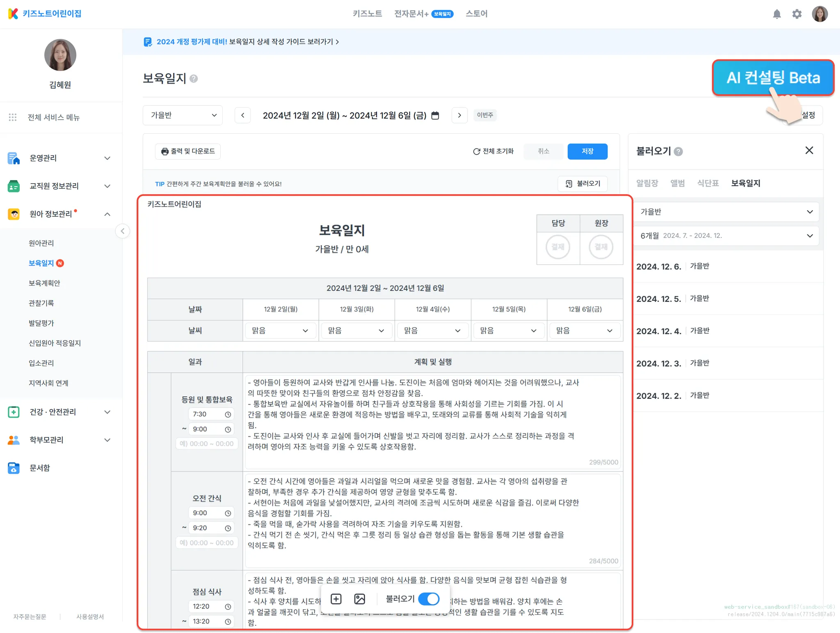
Task: Open the 6개월 period dropdown
Action: point(726,236)
